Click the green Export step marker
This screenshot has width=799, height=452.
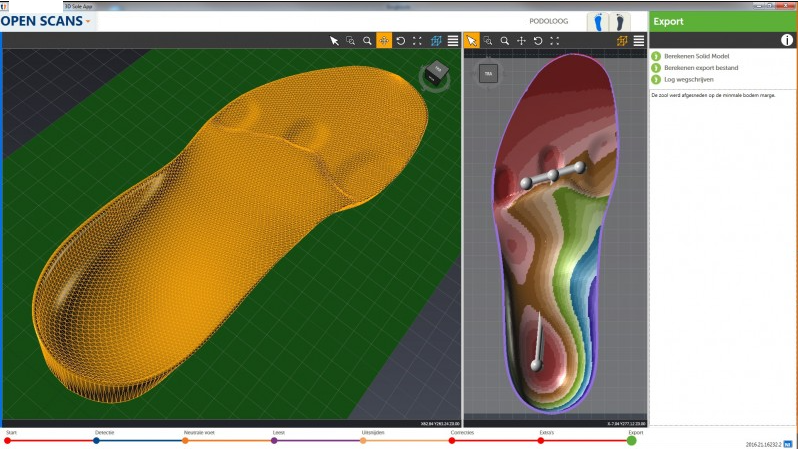(x=631, y=440)
